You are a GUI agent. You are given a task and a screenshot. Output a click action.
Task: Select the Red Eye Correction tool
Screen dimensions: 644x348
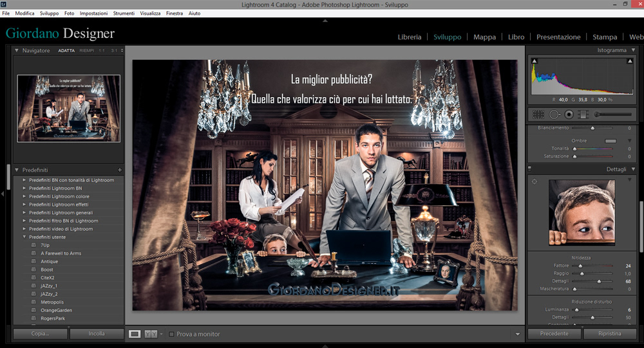point(569,114)
